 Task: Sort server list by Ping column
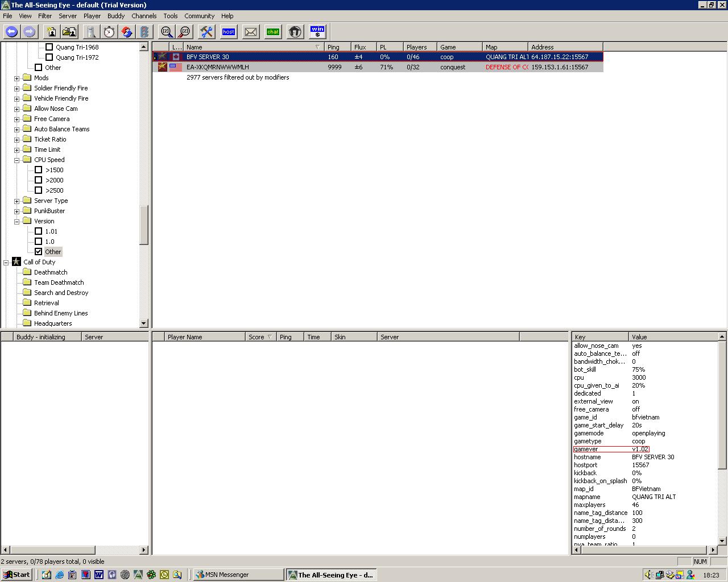(333, 47)
